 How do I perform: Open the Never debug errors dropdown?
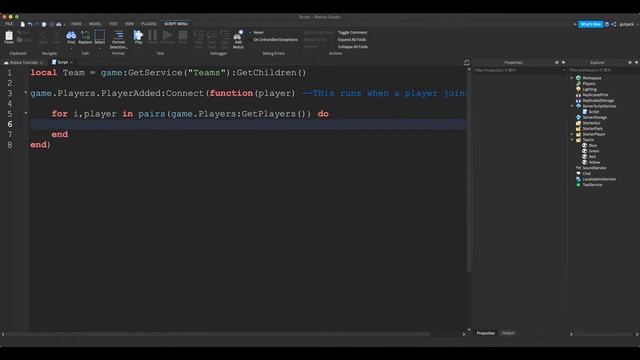257,32
